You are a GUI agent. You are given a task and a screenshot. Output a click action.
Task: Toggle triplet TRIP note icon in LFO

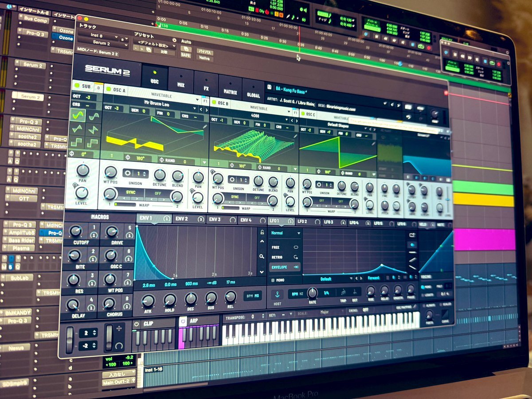point(344,292)
